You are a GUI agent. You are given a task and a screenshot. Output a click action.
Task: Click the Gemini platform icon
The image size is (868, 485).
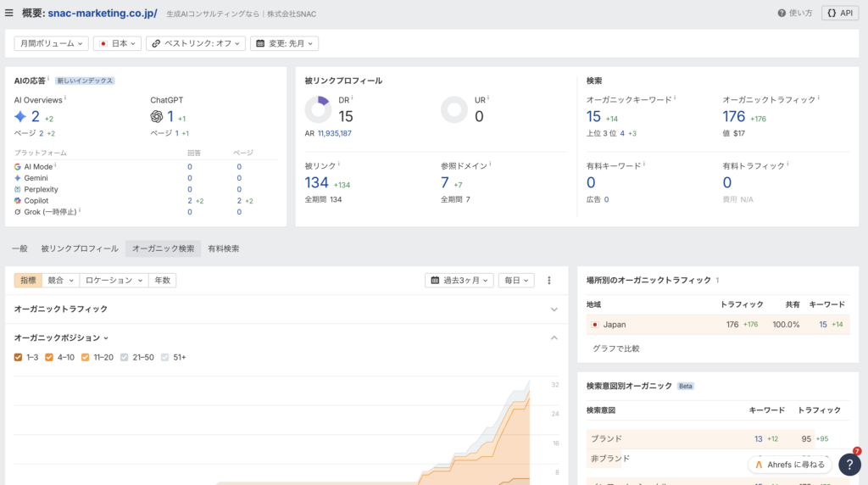[x=17, y=178]
